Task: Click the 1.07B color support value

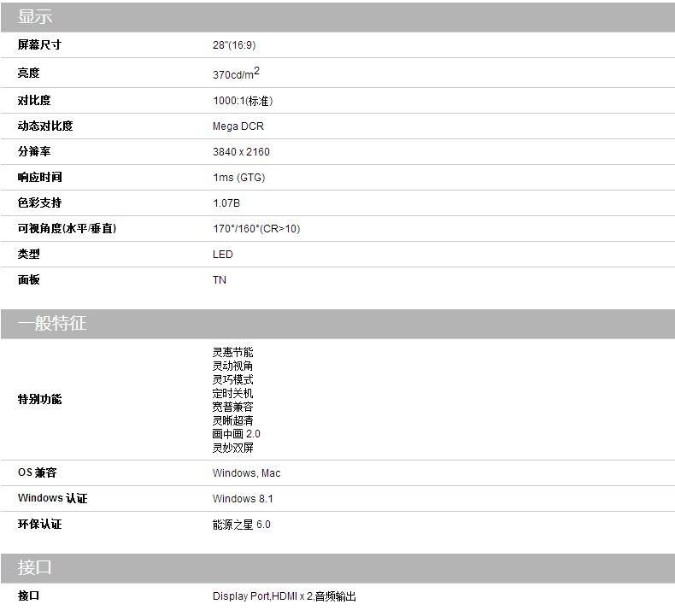Action: [x=226, y=203]
